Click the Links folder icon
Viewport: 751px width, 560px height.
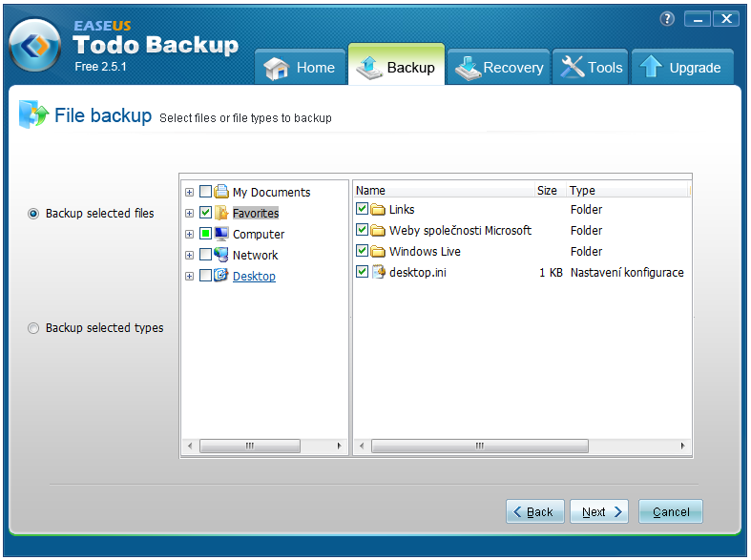[x=378, y=209]
